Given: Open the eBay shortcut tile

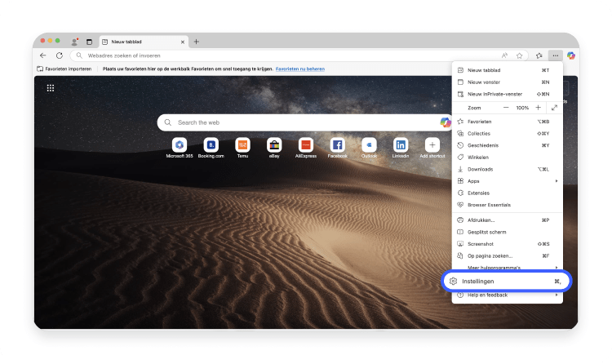Looking at the screenshot, I should [274, 148].
